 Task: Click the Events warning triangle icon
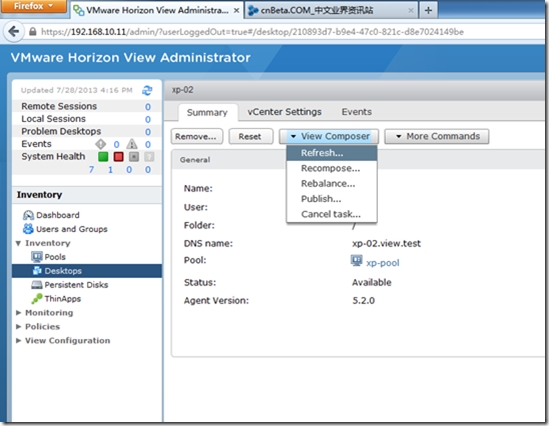pyautogui.click(x=132, y=144)
